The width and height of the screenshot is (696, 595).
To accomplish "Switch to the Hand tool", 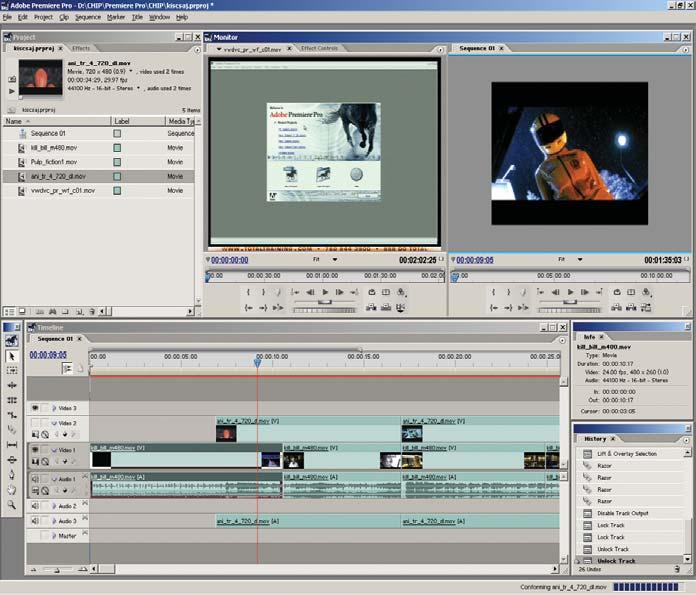I will [12, 490].
